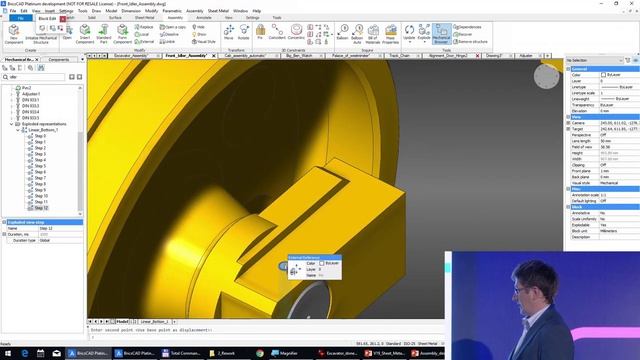
Task: Click the Replace component command
Action: (144, 27)
